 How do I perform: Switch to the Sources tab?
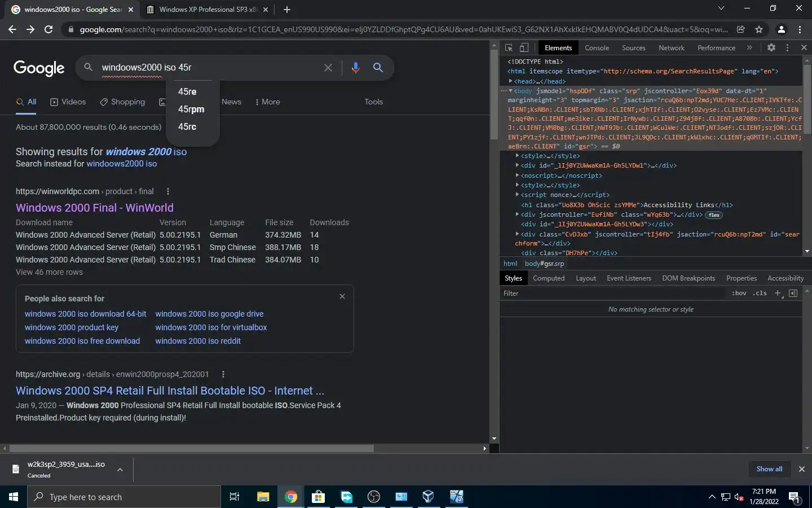click(x=633, y=48)
